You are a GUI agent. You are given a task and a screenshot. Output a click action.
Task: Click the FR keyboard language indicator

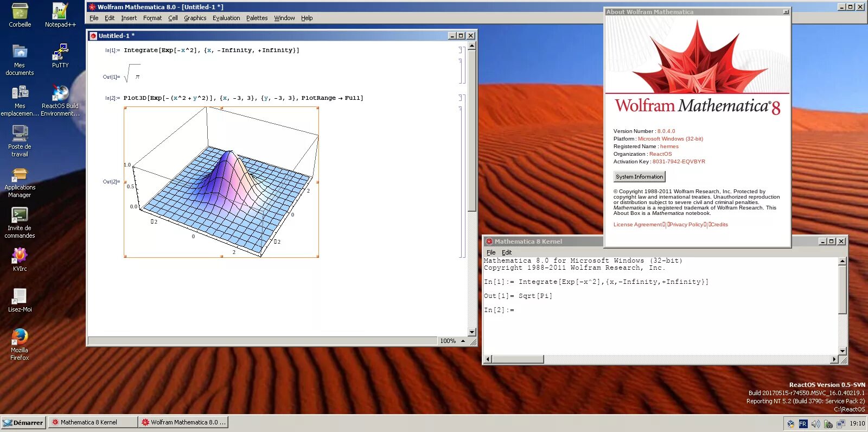point(803,424)
